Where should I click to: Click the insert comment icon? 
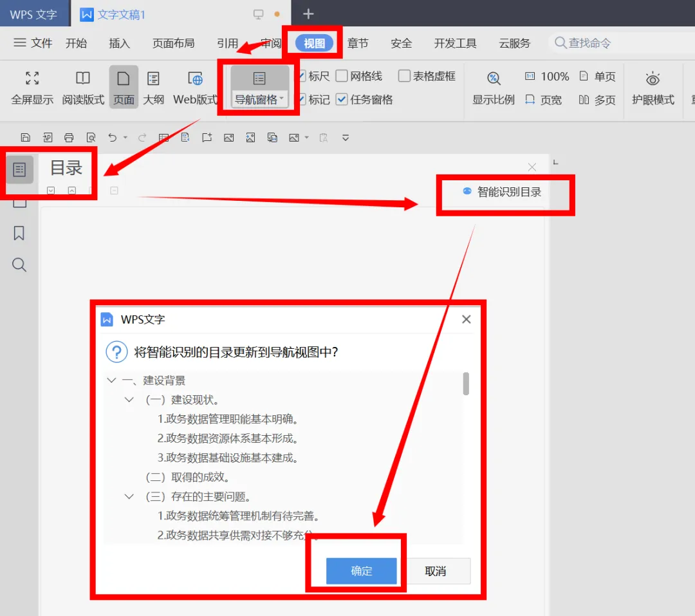(207, 138)
